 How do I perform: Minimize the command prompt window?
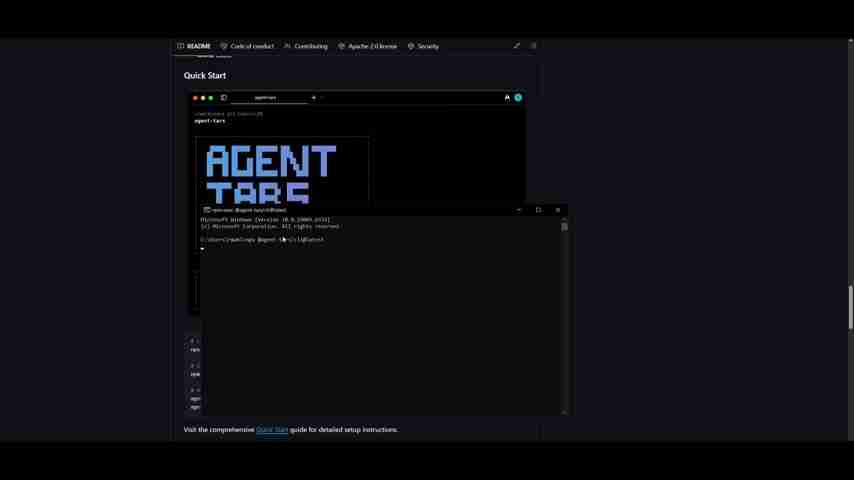coord(518,210)
